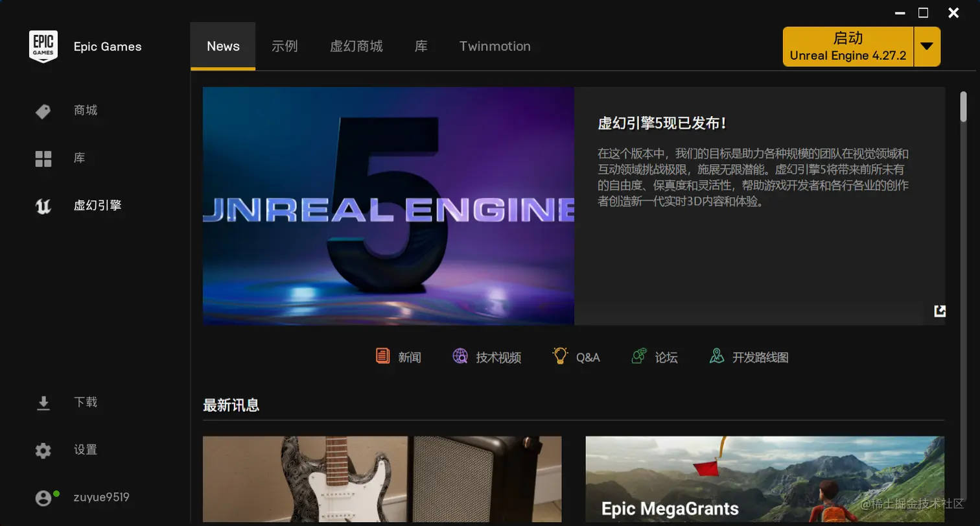Minimize the launcher window
Screen dimensions: 980x526
tap(901, 13)
